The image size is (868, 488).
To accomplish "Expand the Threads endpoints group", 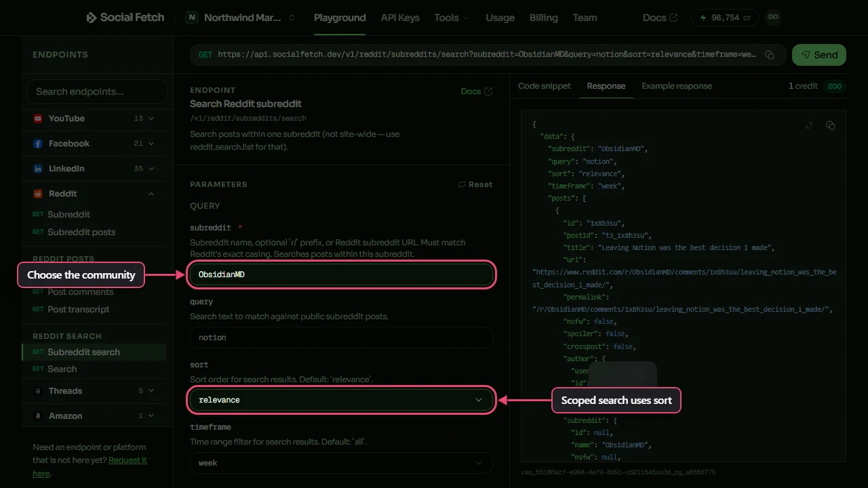I will [151, 391].
